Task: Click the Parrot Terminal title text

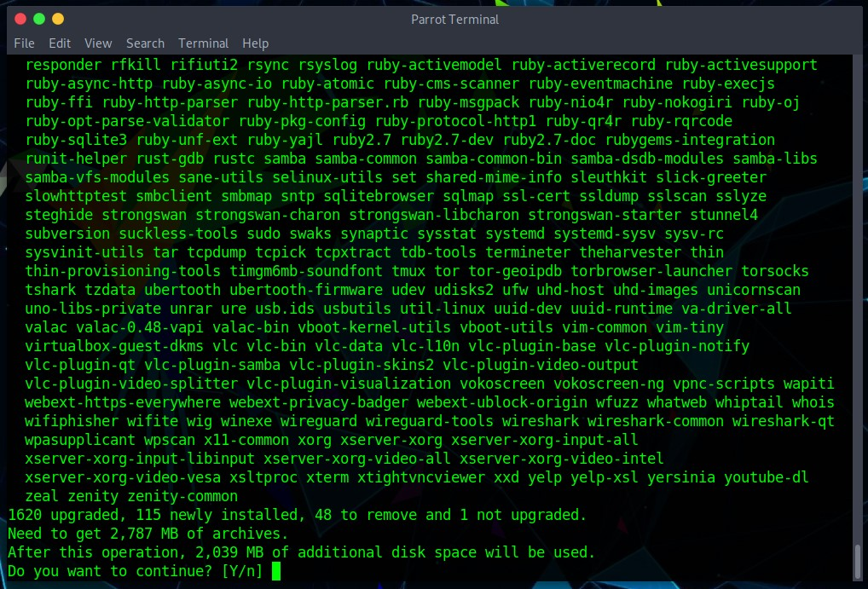Action: pos(454,20)
